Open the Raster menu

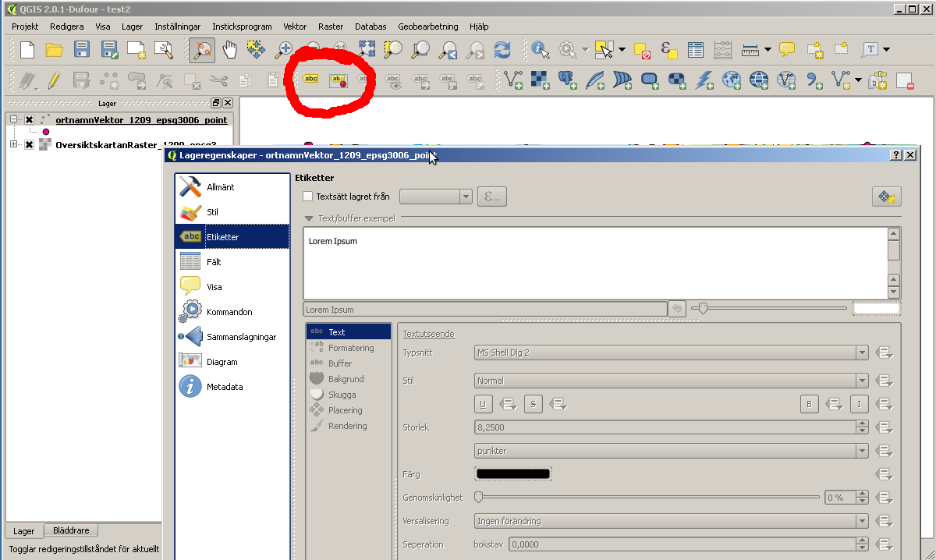[331, 26]
